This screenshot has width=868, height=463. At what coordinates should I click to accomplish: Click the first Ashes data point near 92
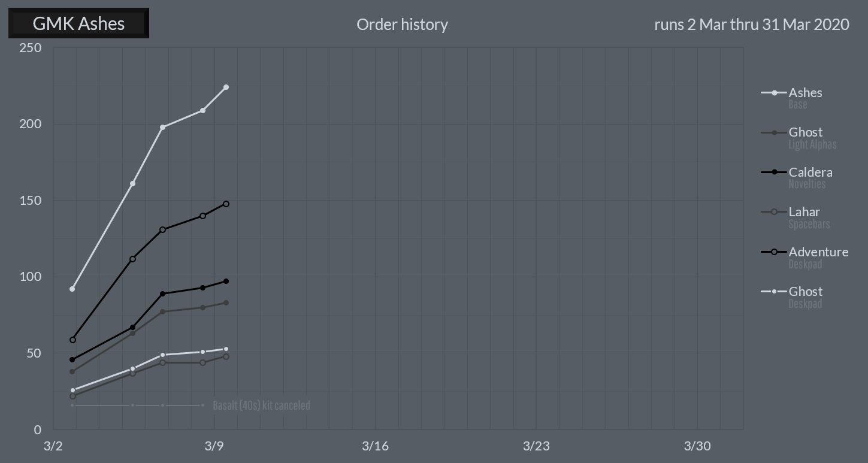coord(72,289)
